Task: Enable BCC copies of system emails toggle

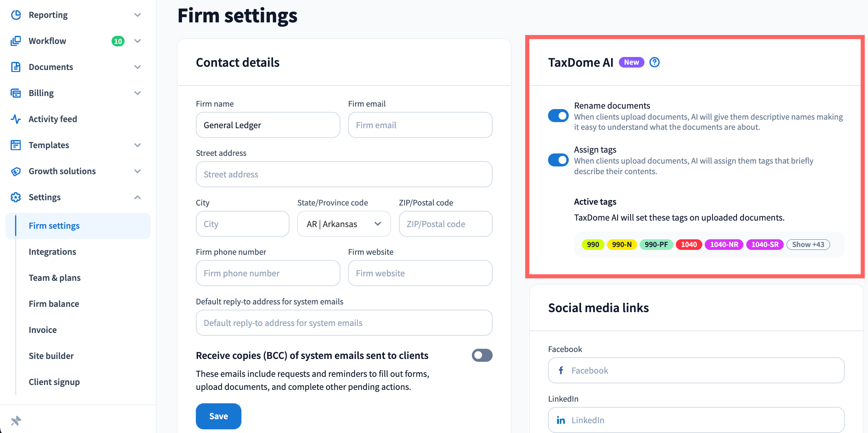Action: pyautogui.click(x=482, y=355)
